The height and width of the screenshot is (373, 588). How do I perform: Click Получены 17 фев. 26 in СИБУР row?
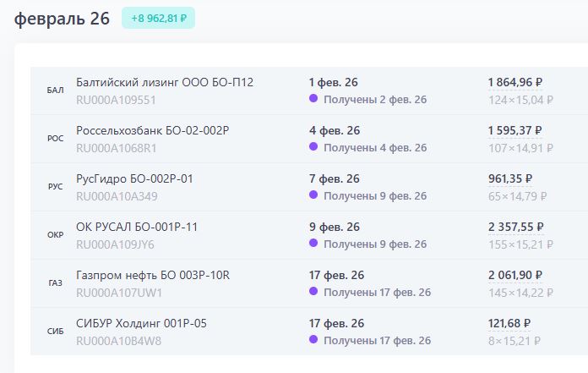(378, 341)
